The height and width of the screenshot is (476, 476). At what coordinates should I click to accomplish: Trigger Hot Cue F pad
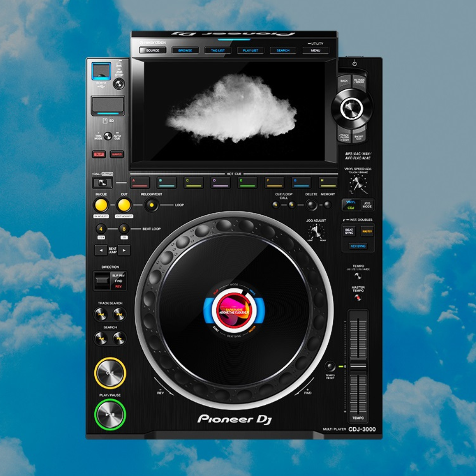[274, 182]
